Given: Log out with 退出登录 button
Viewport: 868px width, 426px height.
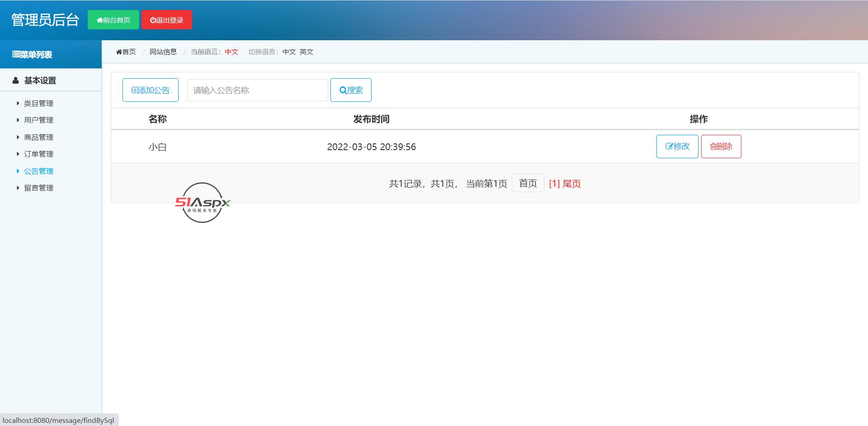Looking at the screenshot, I should (x=167, y=20).
